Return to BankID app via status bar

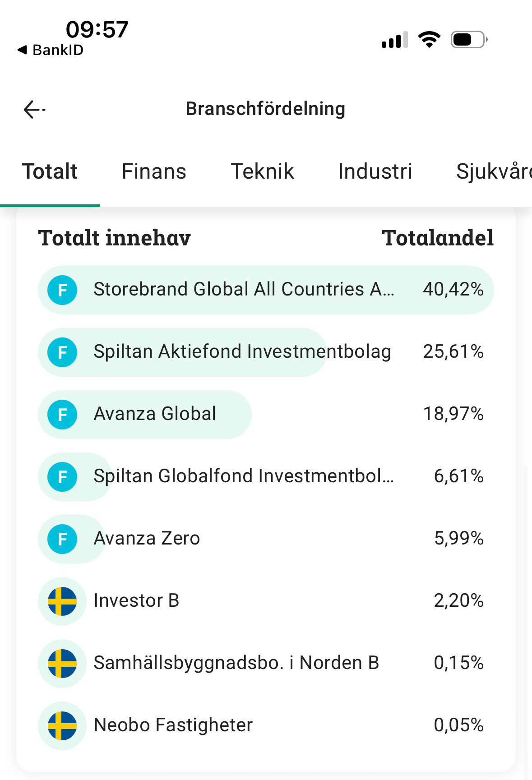51,50
